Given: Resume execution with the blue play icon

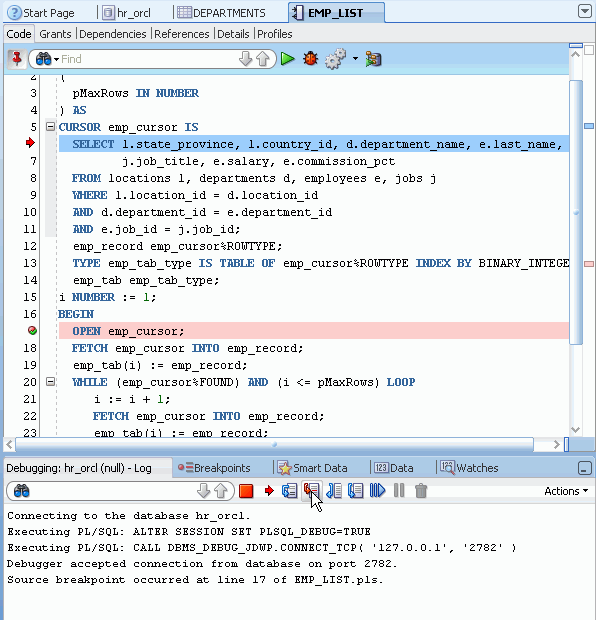Looking at the screenshot, I should 377,491.
